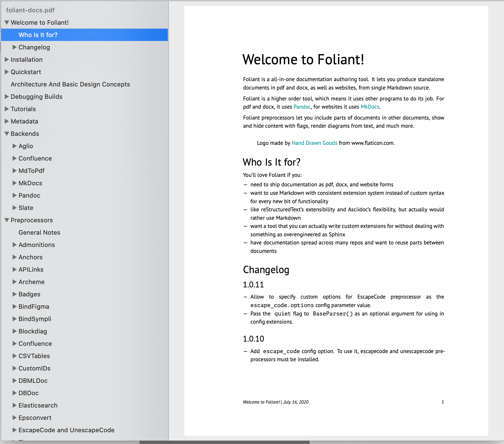This screenshot has width=504, height=444.
Task: Open the BindFigma outline item
Action: [x=34, y=306]
